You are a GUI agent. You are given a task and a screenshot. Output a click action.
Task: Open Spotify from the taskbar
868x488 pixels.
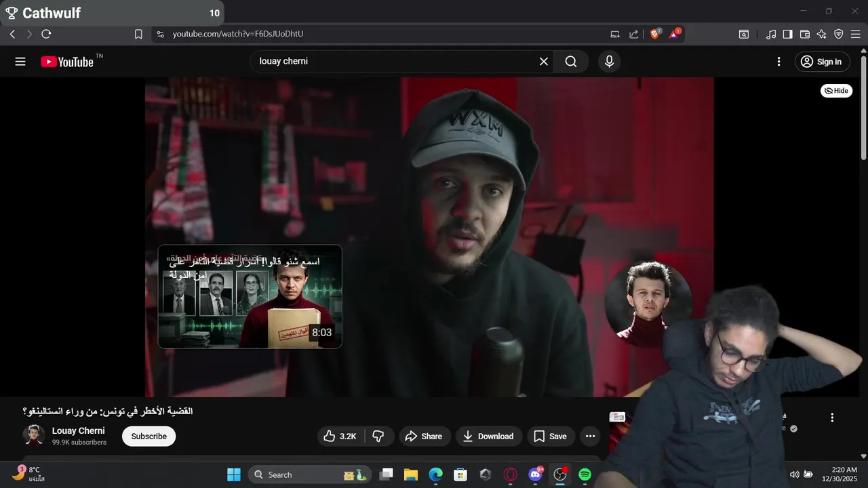coord(585,474)
